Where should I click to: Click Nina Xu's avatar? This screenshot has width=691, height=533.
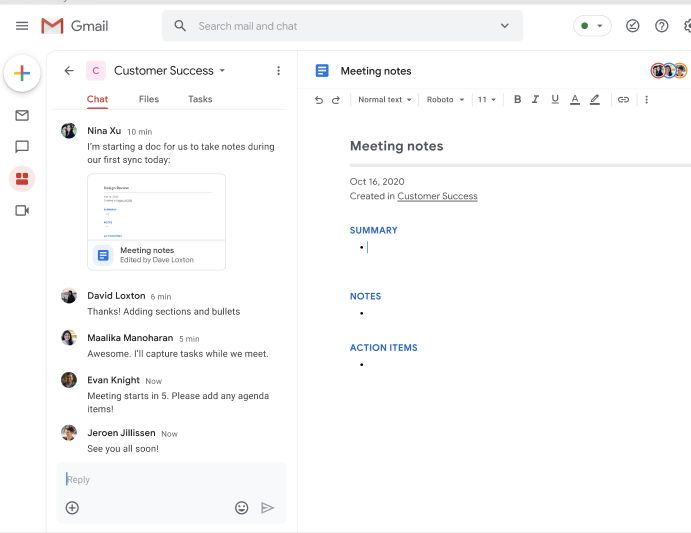69,130
